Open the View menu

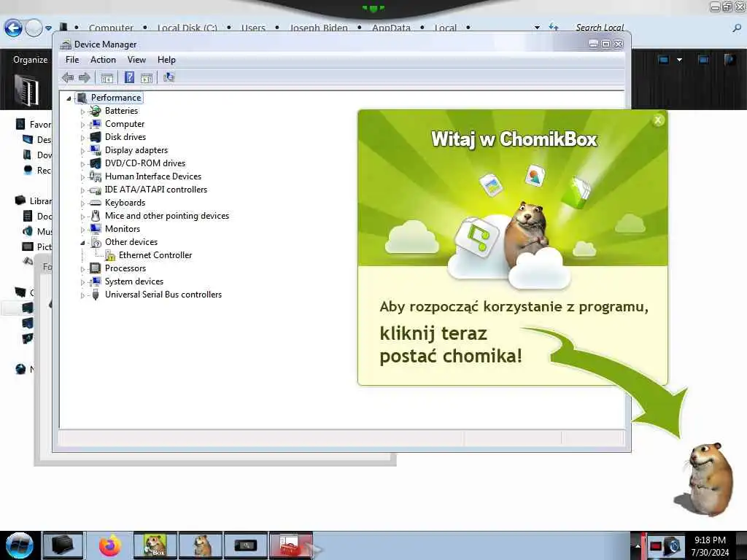(x=136, y=60)
